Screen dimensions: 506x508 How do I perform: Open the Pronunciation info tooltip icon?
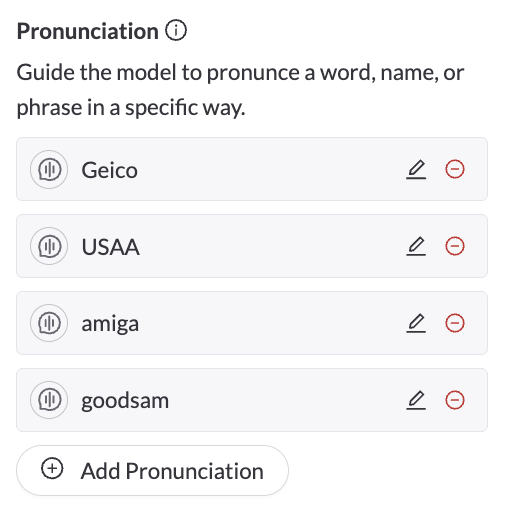tap(176, 30)
